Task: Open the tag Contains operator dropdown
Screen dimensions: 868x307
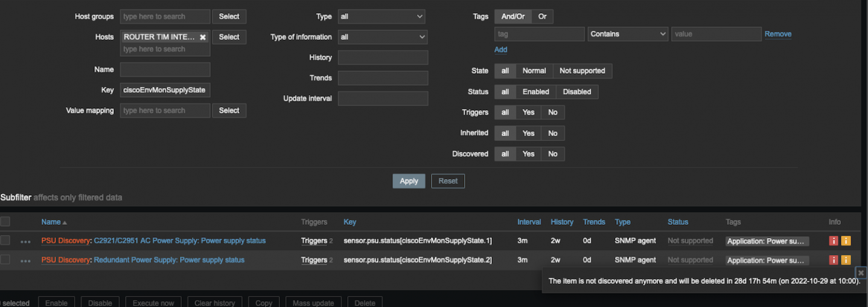Action: [628, 34]
